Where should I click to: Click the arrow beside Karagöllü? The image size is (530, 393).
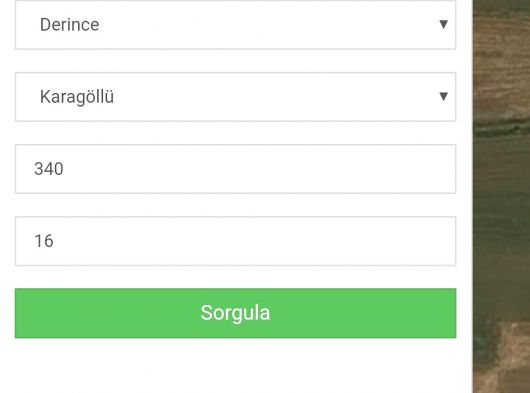pos(443,97)
